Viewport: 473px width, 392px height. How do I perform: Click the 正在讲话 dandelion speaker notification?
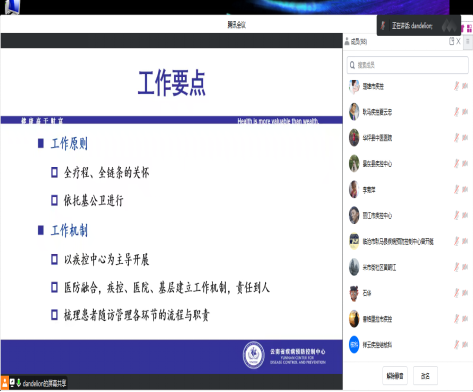(x=419, y=25)
